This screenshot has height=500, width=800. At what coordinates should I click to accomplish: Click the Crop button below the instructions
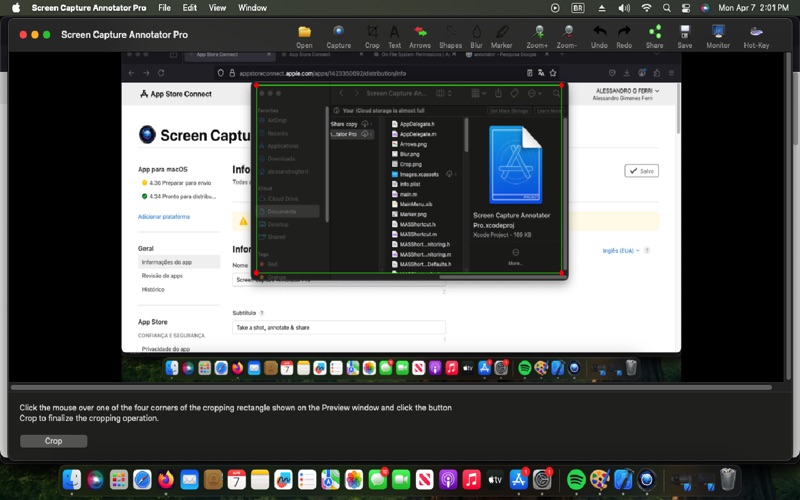(x=54, y=441)
